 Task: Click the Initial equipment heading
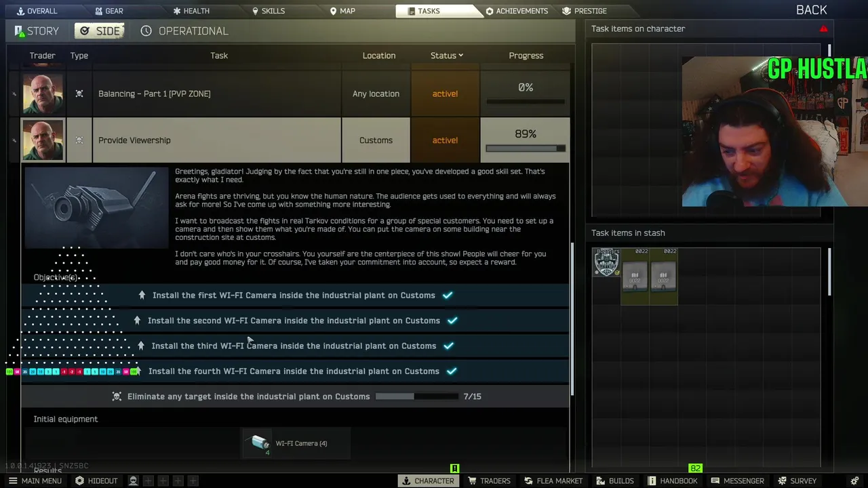click(x=66, y=419)
